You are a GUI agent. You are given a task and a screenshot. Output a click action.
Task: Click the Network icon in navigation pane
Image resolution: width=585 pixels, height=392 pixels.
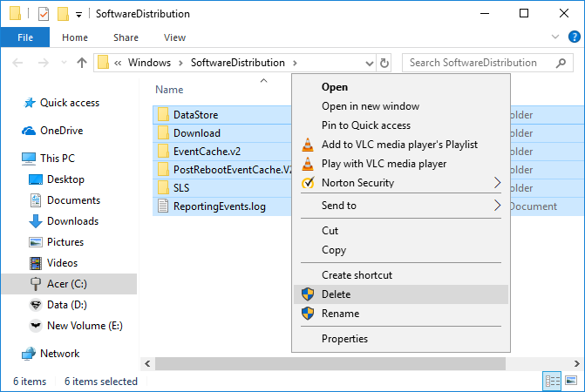coord(28,354)
